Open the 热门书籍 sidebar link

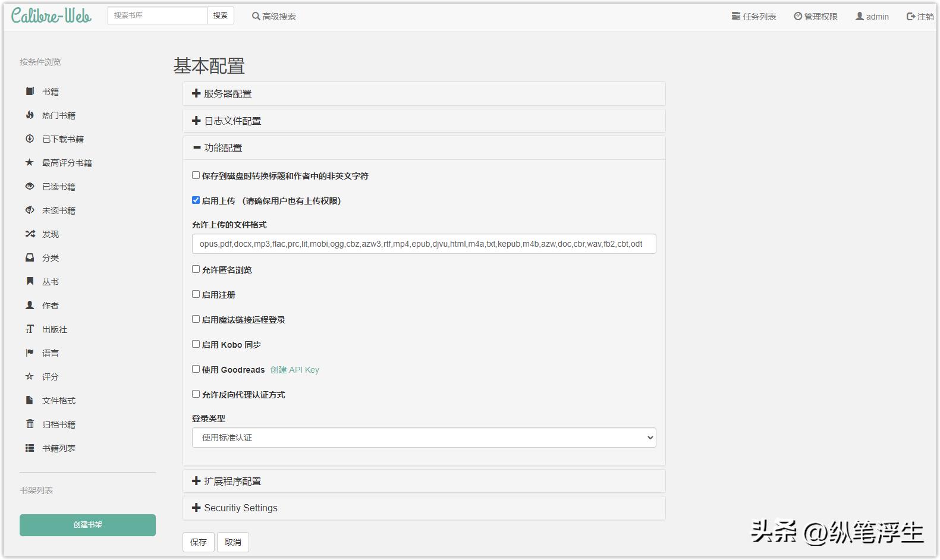click(59, 115)
